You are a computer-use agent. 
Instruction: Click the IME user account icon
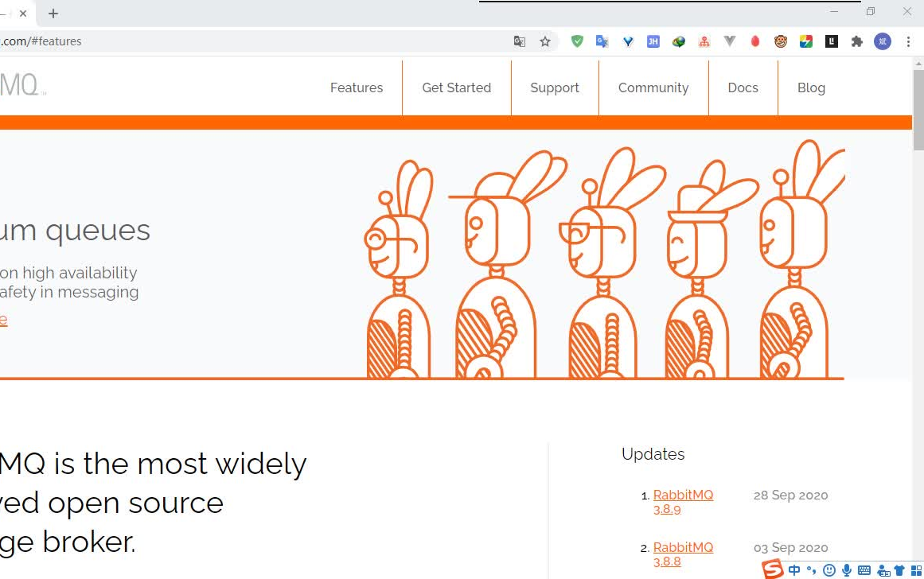[883, 570]
